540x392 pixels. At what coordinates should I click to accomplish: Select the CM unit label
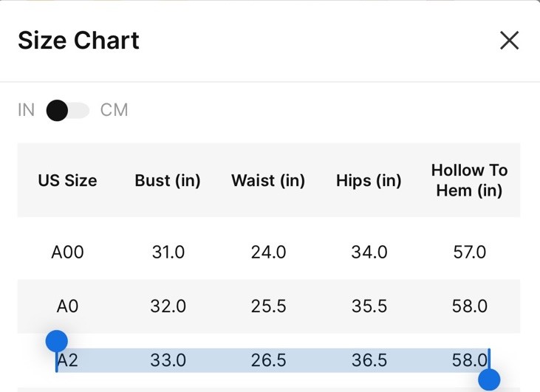[114, 110]
